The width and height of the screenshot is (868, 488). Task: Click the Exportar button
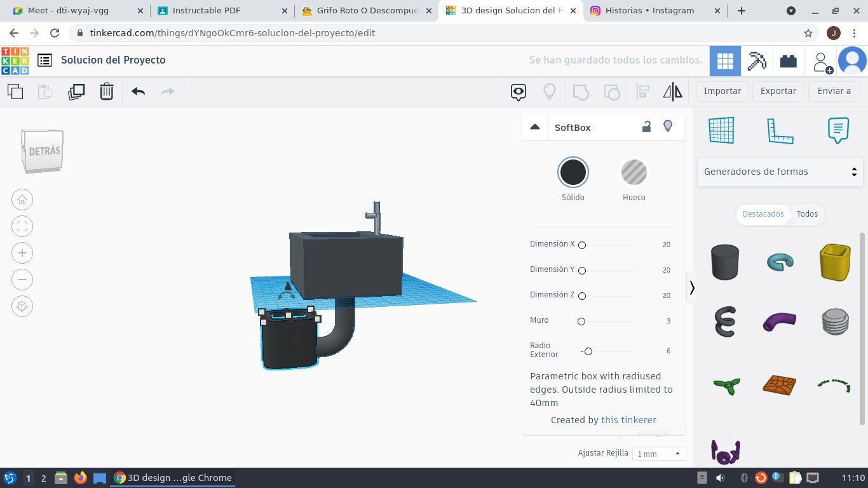(778, 91)
